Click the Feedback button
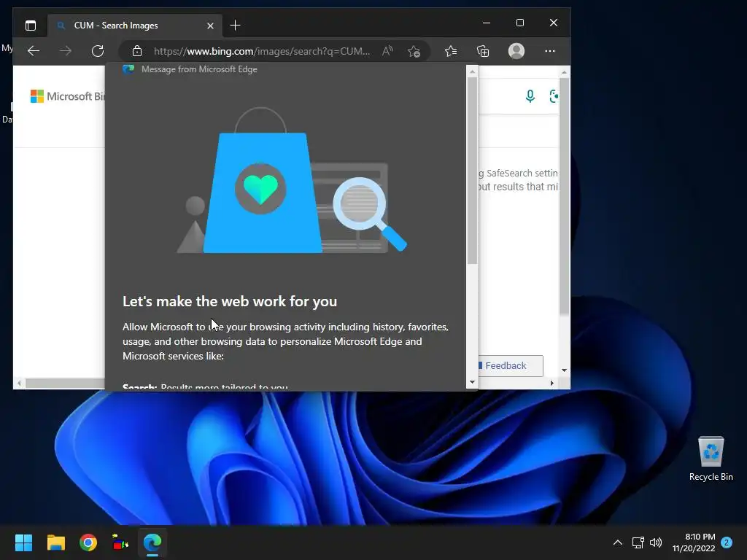The height and width of the screenshot is (560, 747). point(510,366)
